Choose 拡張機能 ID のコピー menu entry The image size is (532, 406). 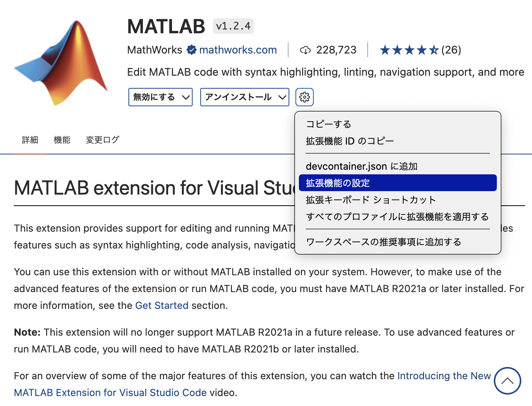point(349,141)
